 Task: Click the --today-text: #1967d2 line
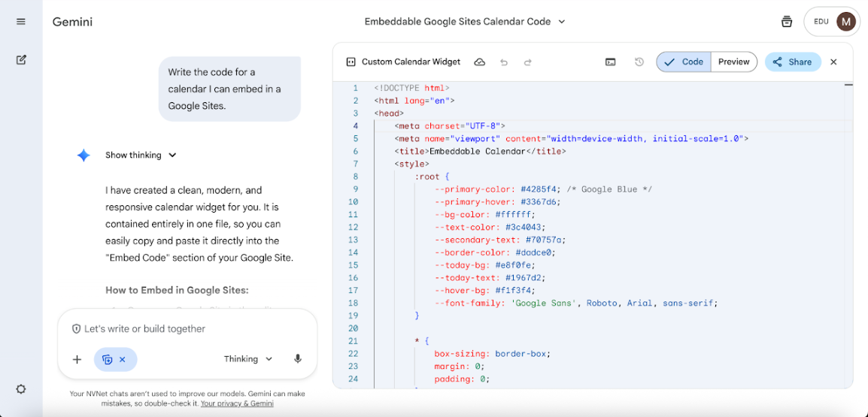point(490,278)
